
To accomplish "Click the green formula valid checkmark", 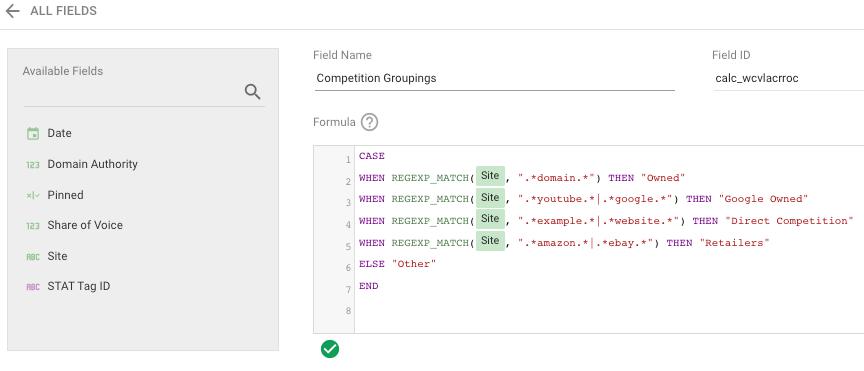I will click(x=330, y=349).
